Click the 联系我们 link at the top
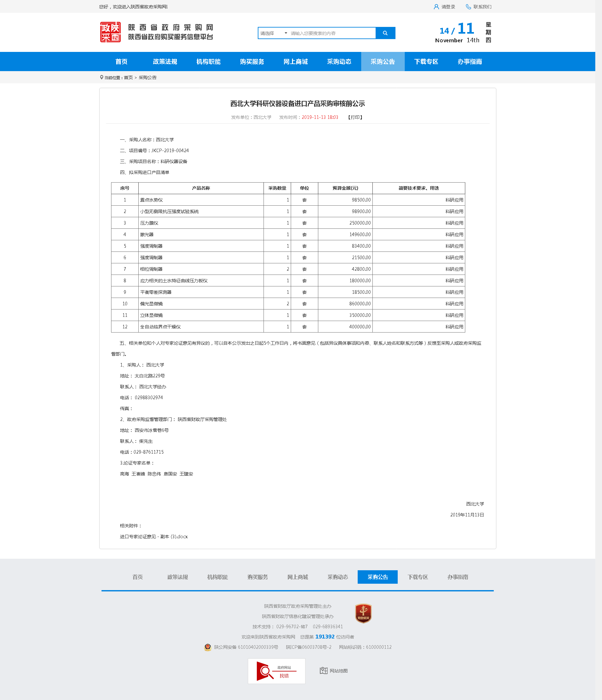This screenshot has height=700, width=602. [483, 7]
